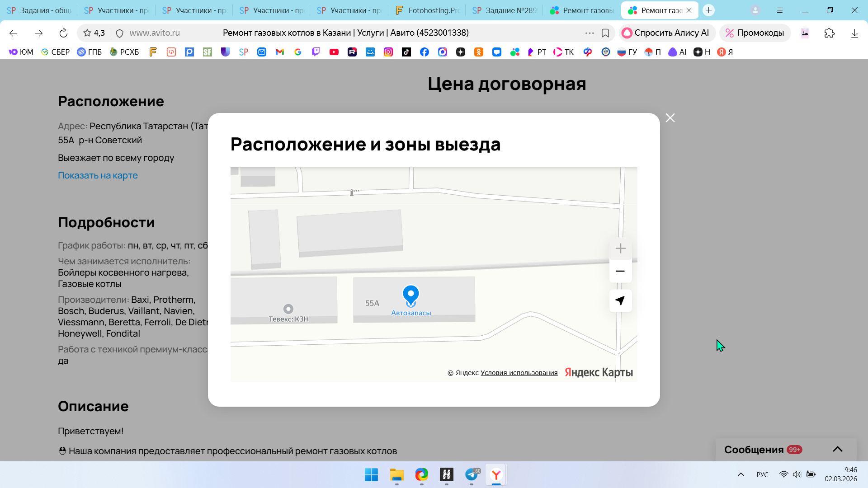Open YouTube bookmark in bookmarks bar
The height and width of the screenshot is (488, 868).
pos(334,52)
